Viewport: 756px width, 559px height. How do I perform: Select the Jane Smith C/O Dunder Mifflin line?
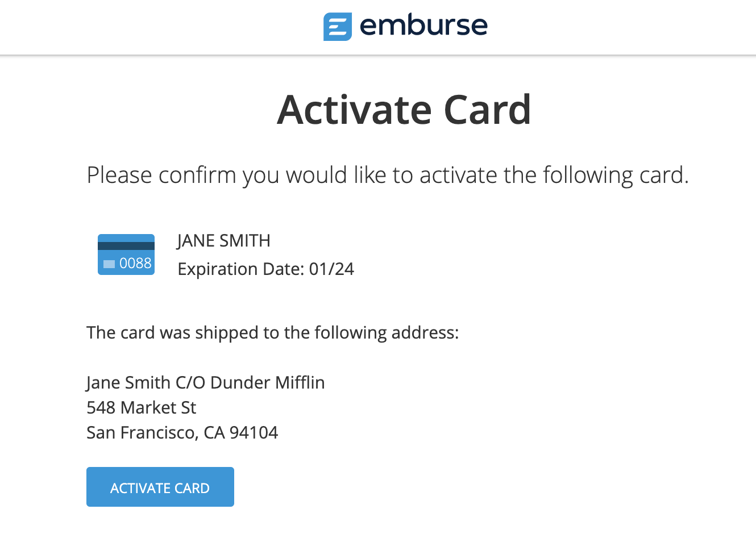pyautogui.click(x=205, y=382)
